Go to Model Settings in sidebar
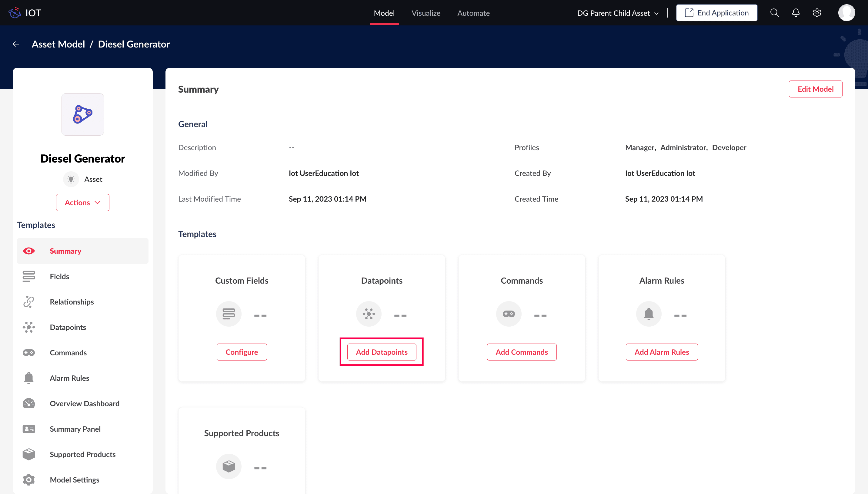The image size is (868, 494). point(74,479)
